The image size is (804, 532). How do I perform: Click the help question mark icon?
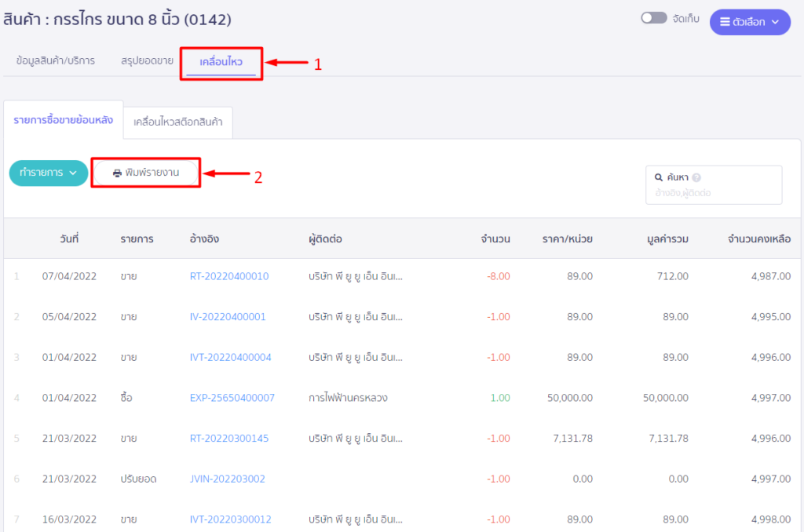click(696, 178)
